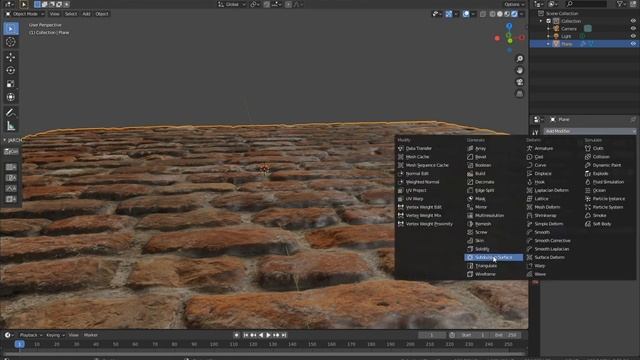Open the viewport Add menu

tap(86, 14)
